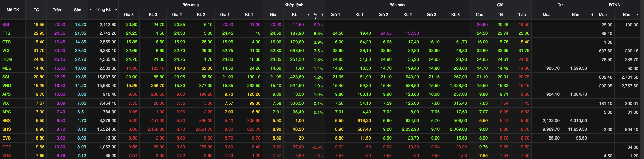The width and height of the screenshot is (644, 159).
Task: Open the VND stock symbol
Action: pos(7,86)
